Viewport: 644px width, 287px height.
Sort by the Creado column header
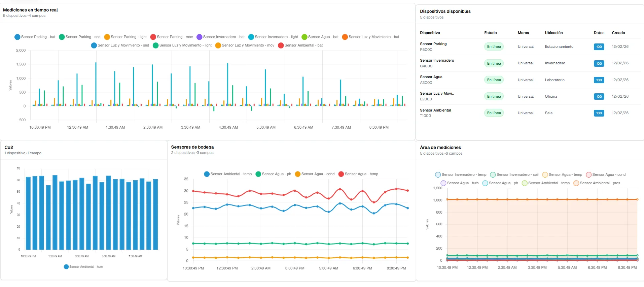click(618, 33)
